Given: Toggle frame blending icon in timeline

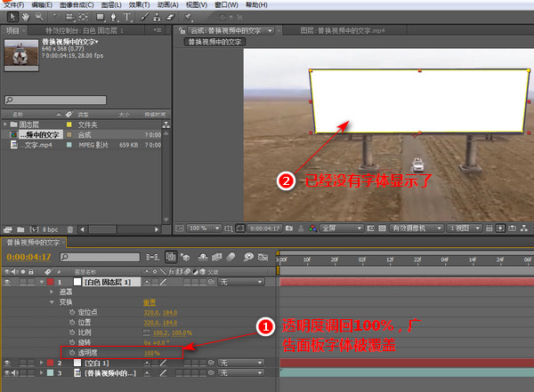Looking at the screenshot, I should point(217,257).
